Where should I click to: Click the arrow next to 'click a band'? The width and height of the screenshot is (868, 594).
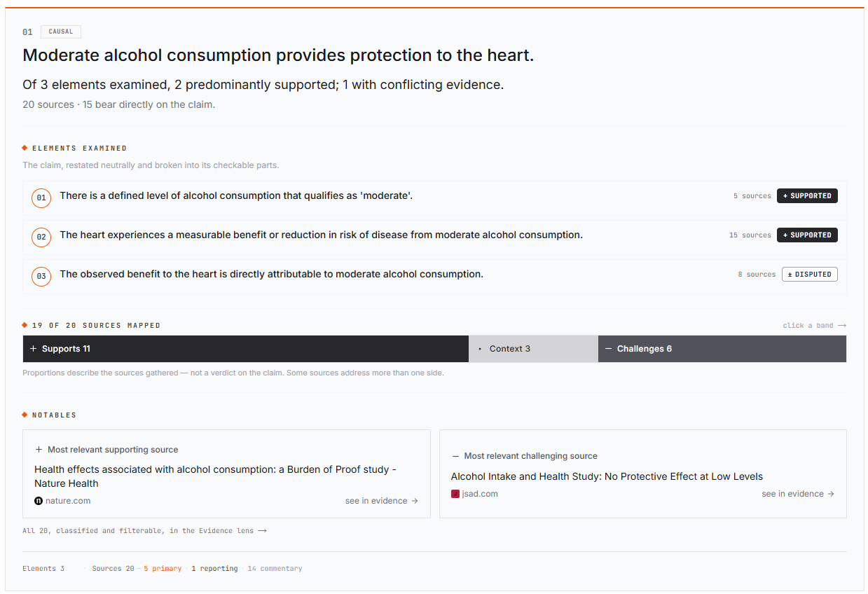click(x=842, y=326)
